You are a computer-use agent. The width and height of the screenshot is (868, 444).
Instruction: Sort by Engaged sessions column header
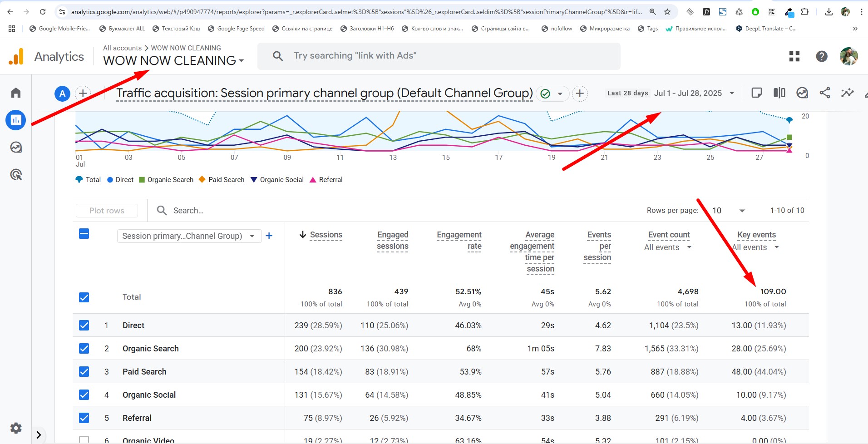pos(392,241)
